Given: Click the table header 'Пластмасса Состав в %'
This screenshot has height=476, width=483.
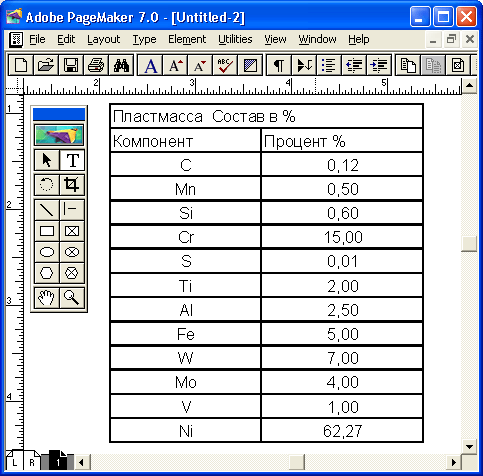Looking at the screenshot, I should coord(266,116).
